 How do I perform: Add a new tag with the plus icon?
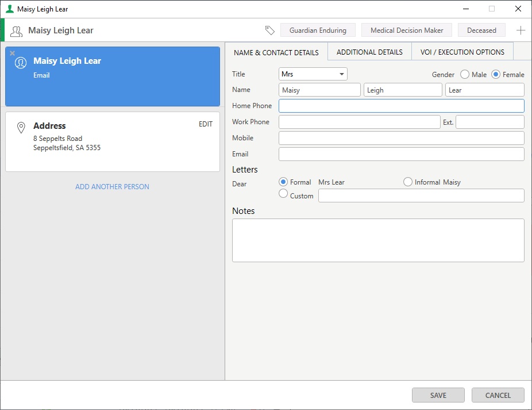click(521, 30)
